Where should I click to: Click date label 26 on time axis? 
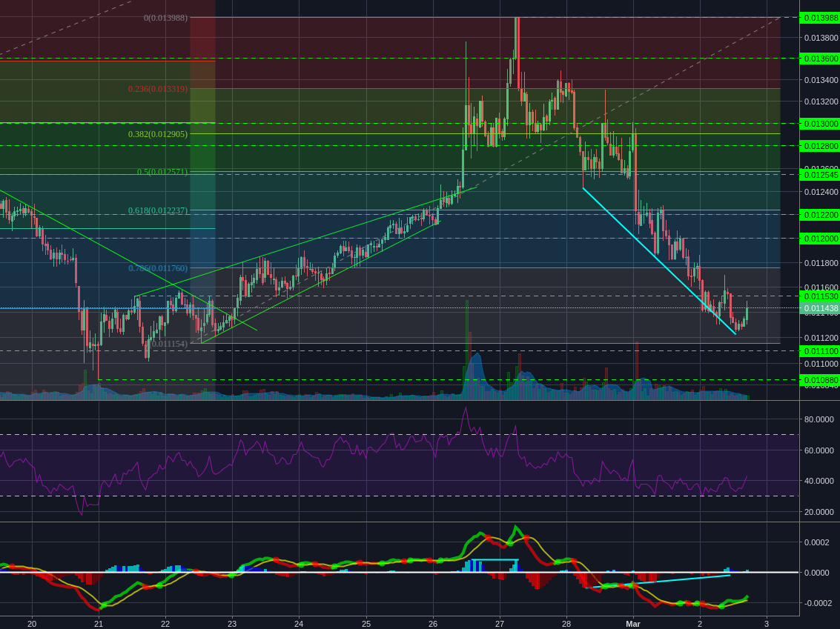433,624
